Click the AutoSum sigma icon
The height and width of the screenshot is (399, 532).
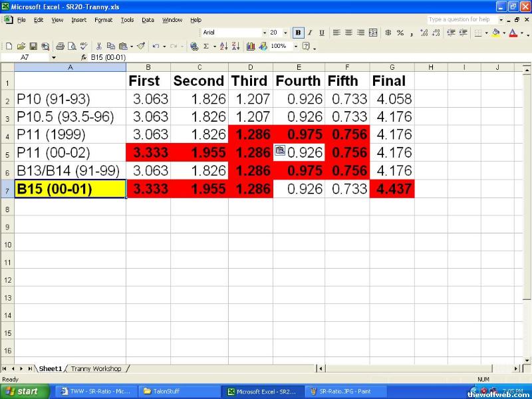click(205, 47)
